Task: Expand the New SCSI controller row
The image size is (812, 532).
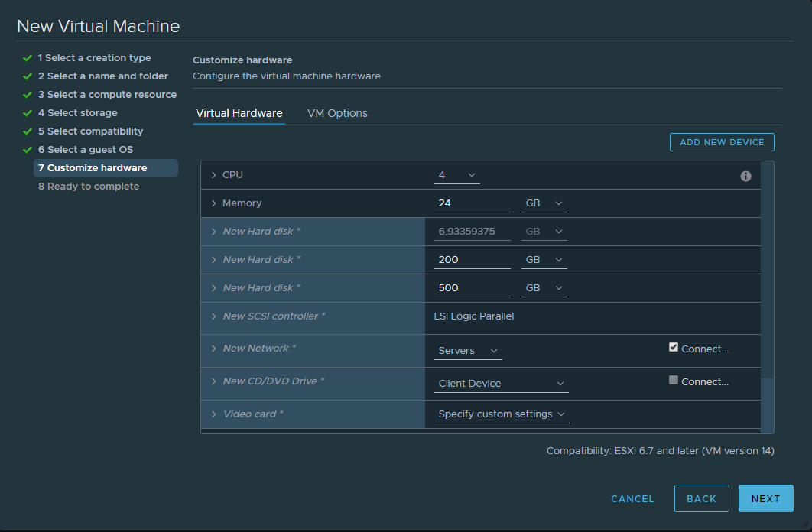Action: click(214, 316)
